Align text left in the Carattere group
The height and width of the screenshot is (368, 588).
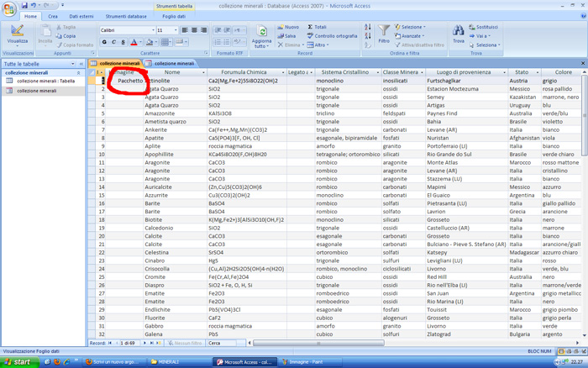(x=185, y=30)
